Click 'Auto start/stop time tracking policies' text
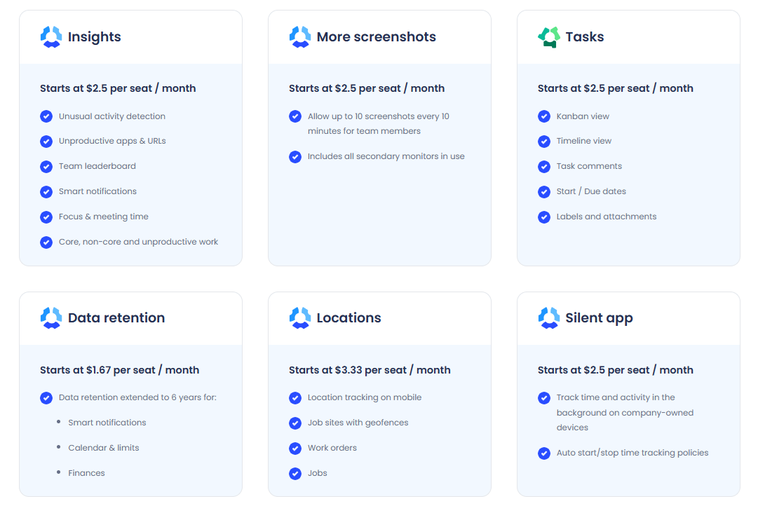 [x=632, y=453]
